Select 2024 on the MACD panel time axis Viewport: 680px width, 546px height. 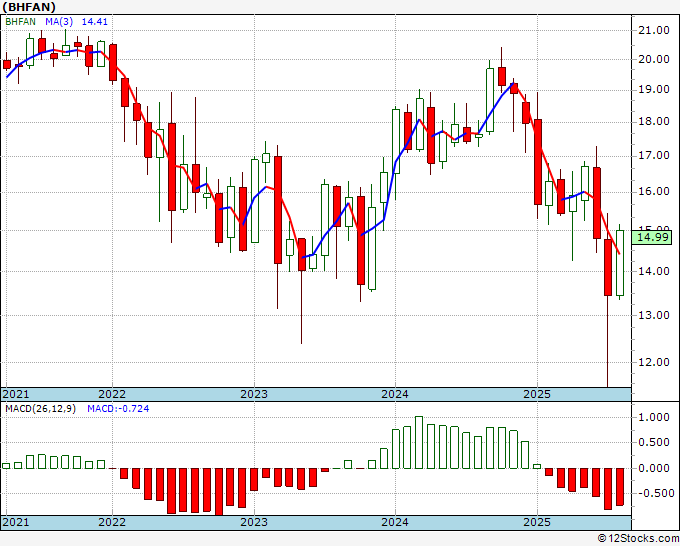[395, 522]
